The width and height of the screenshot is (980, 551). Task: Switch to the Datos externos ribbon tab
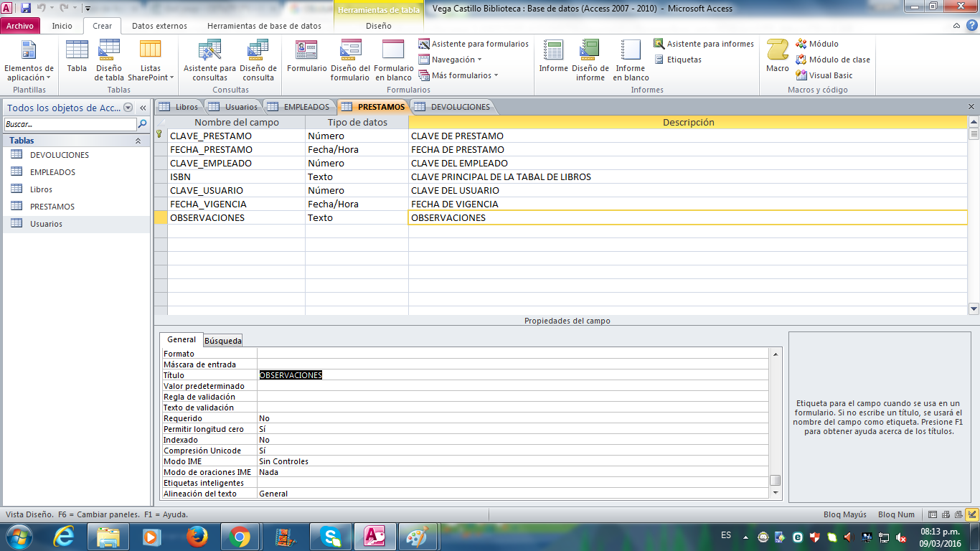tap(159, 26)
